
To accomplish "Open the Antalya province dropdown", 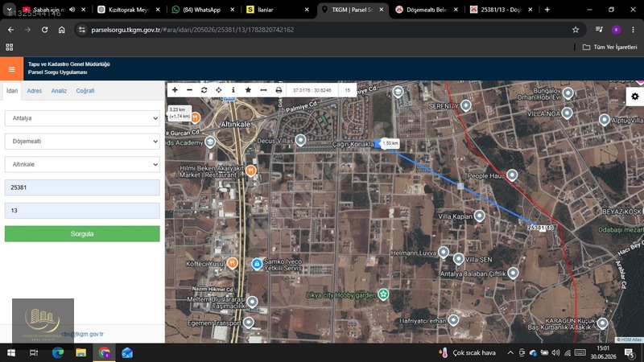I will [82, 118].
